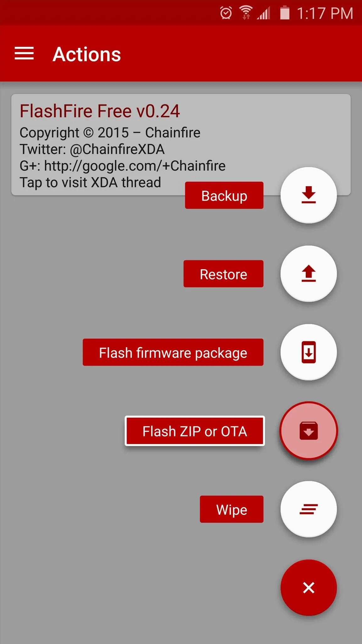
Task: Choose the Flash ZIP or OTA label
Action: click(195, 431)
